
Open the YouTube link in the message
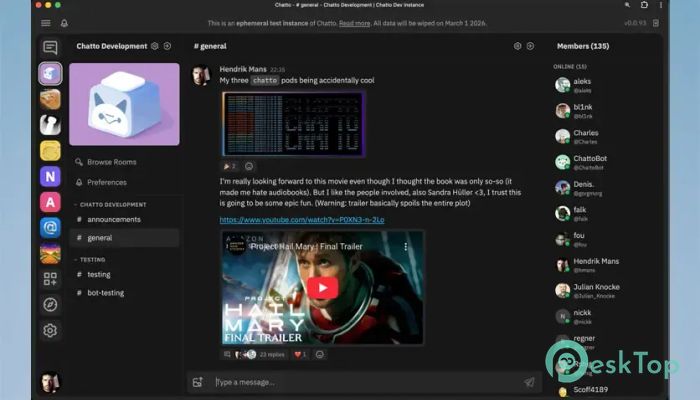point(302,220)
